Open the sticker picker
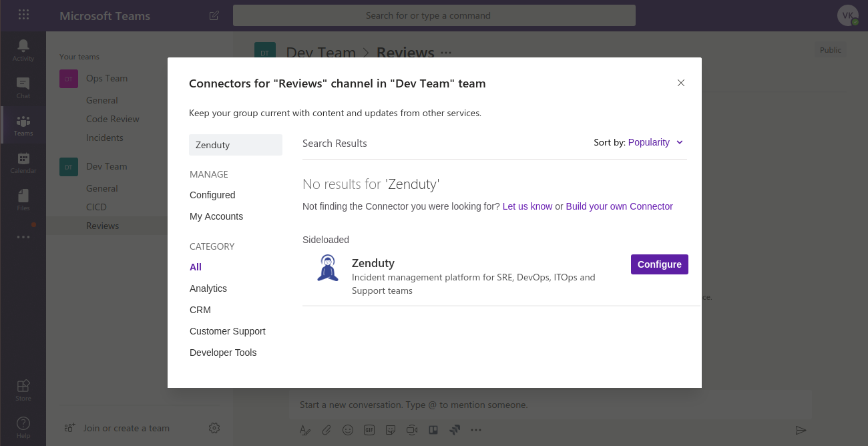This screenshot has width=868, height=446. (391, 430)
